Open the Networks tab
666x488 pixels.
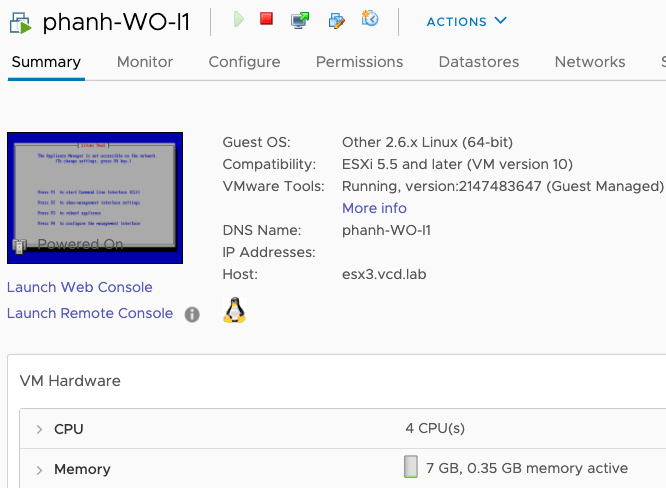click(x=589, y=62)
